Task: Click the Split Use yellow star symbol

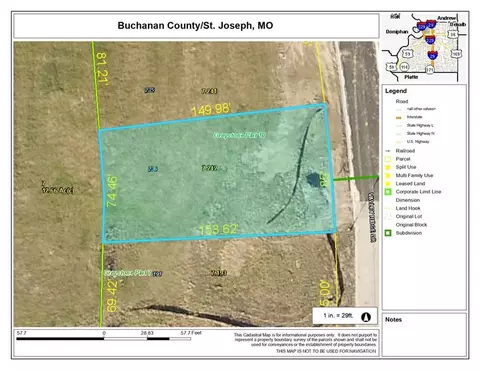Action: point(388,167)
